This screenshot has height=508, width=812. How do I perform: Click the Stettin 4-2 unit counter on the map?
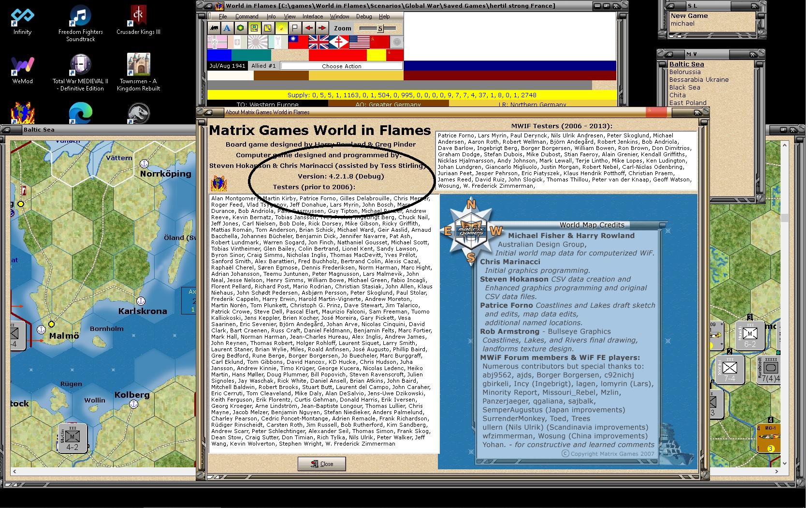pos(72,438)
